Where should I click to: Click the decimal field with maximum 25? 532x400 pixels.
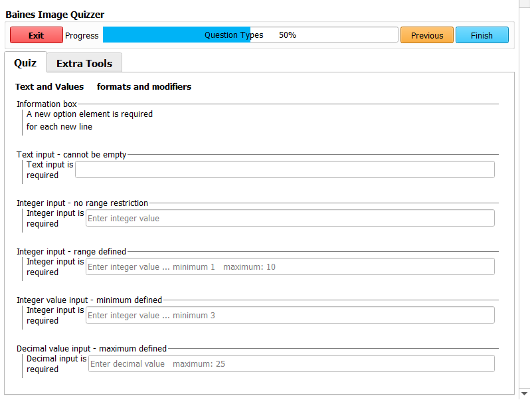pyautogui.click(x=291, y=363)
